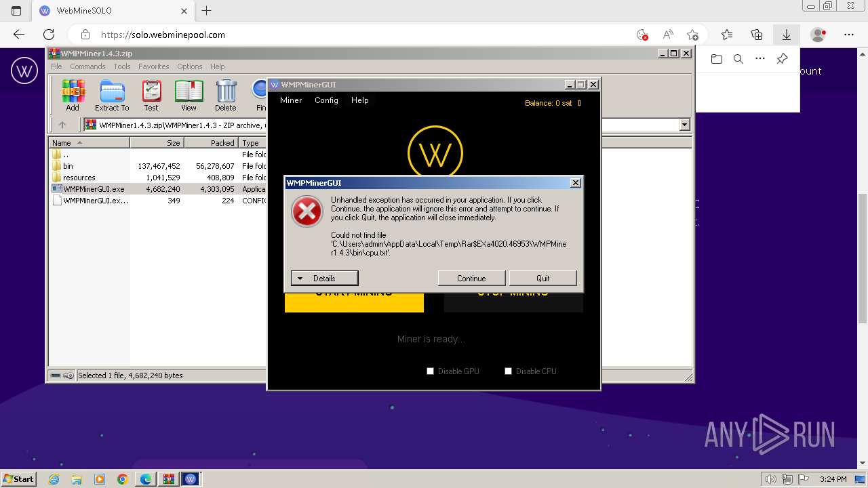
Task: Open tab actions menu in browser
Action: (x=16, y=11)
